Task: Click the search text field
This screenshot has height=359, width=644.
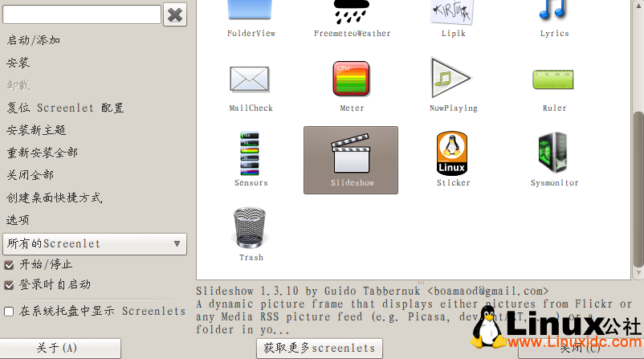Action: coord(82,14)
